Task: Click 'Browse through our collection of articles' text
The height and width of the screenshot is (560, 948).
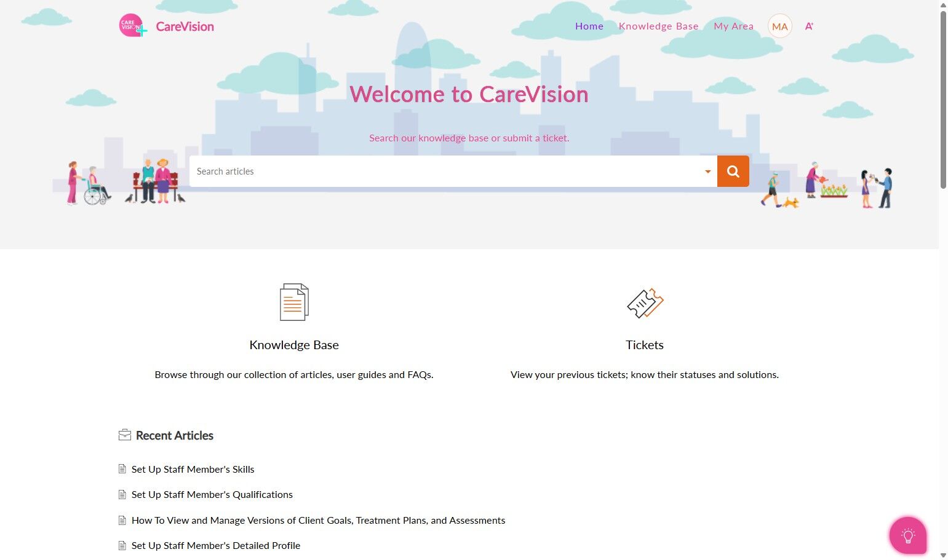Action: pyautogui.click(x=294, y=374)
